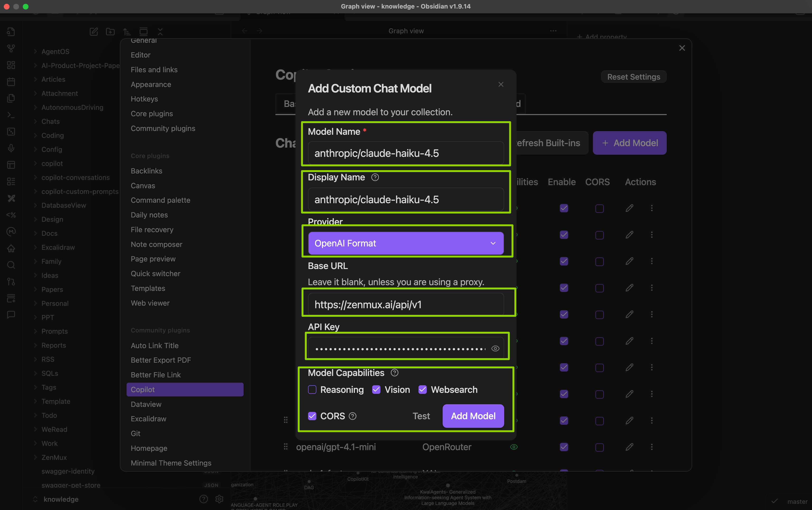Image resolution: width=812 pixels, height=510 pixels.
Task: Click into the Model Name input field
Action: (x=406, y=153)
